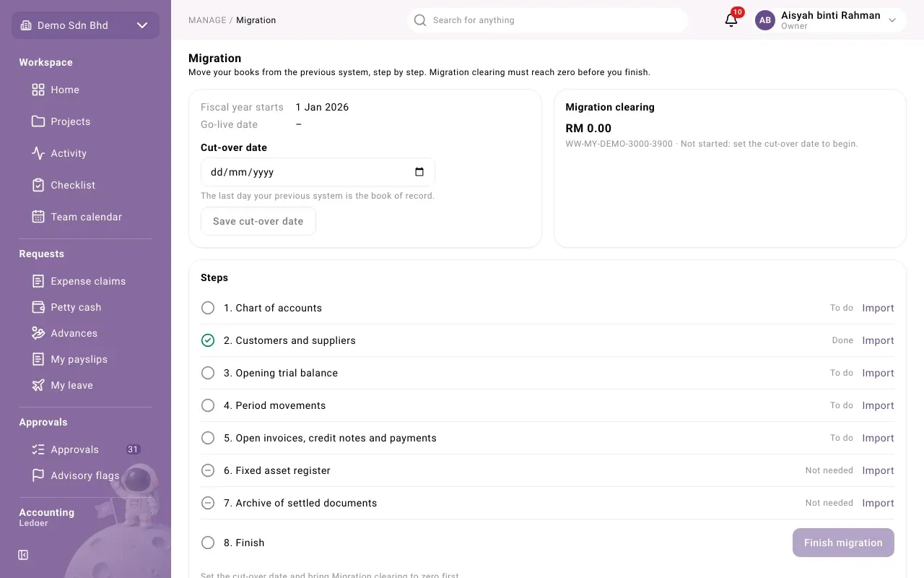This screenshot has height=578, width=924.
Task: Expand the Demo Sdn Bhd company dropdown
Action: click(85, 25)
